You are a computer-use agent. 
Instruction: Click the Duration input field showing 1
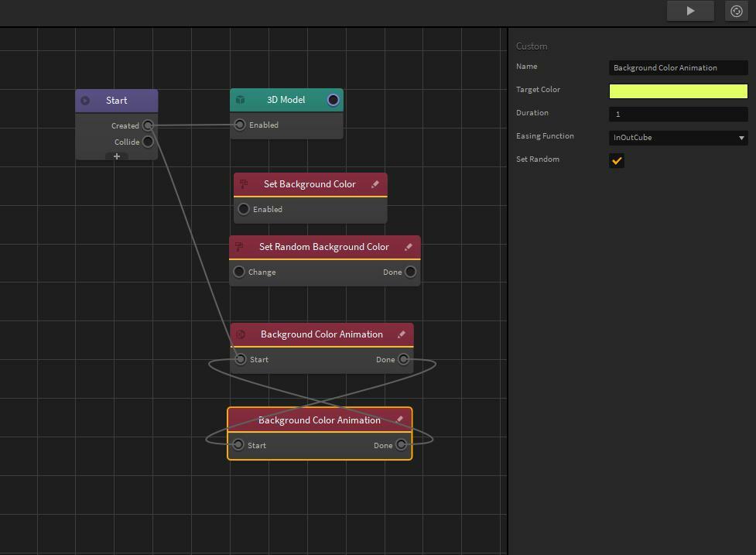[x=678, y=114]
